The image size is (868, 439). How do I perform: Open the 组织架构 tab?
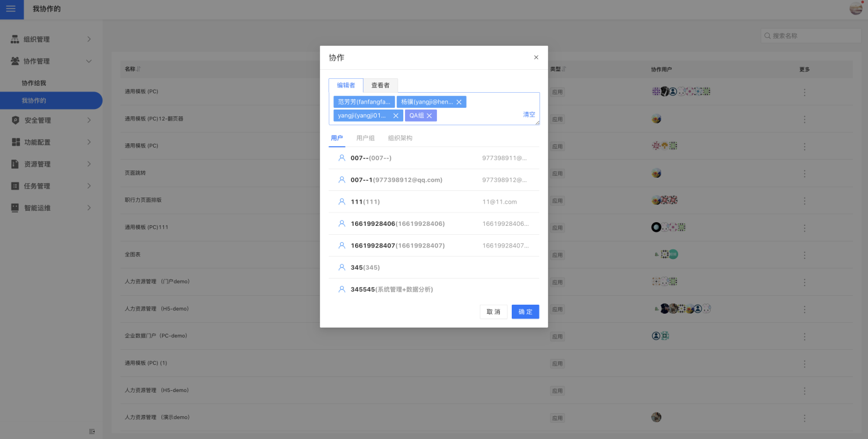coord(400,139)
